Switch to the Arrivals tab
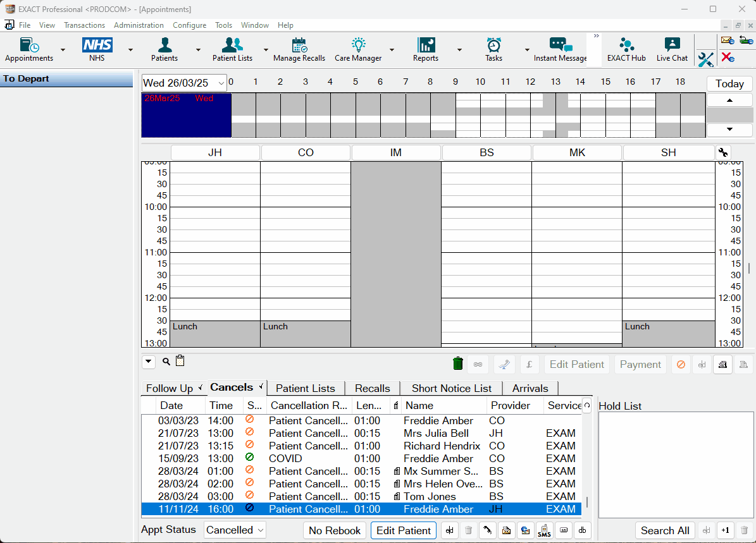Screen dimensions: 756x543 [530, 388]
